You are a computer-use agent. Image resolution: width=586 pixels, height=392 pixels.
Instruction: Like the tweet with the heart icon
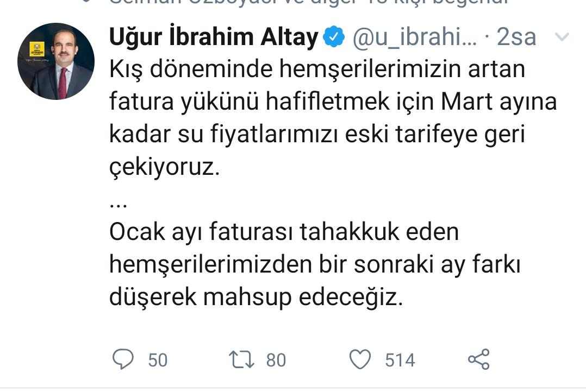360,359
